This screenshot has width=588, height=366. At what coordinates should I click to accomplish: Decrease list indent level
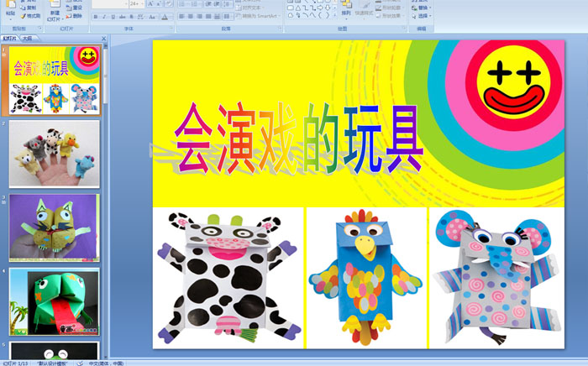click(x=208, y=3)
